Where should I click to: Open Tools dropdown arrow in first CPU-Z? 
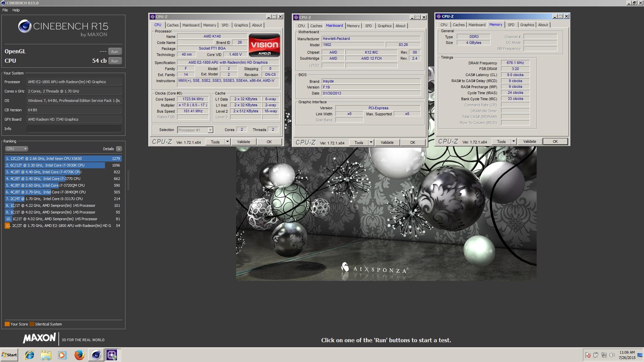[x=227, y=142]
